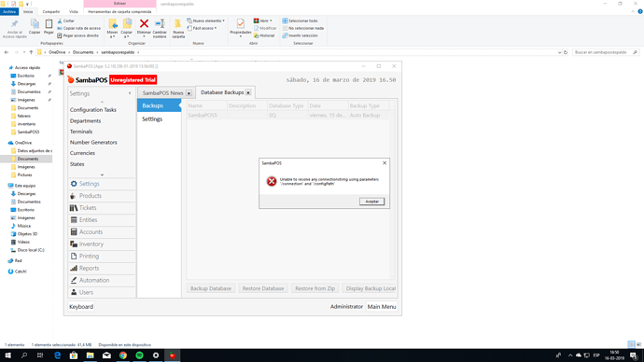Click Historial in the Abrir group
Viewport: 644px width, 362px height.
pos(264,35)
